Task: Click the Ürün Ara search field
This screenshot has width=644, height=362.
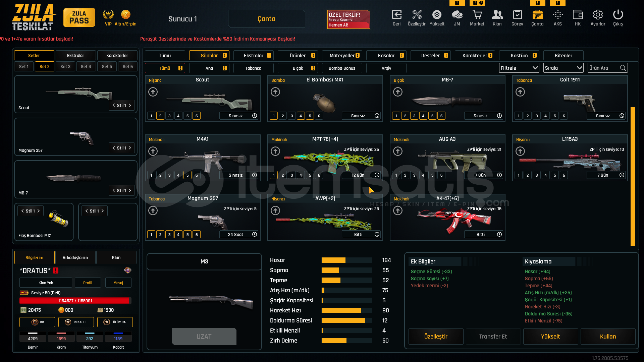Action: click(607, 68)
